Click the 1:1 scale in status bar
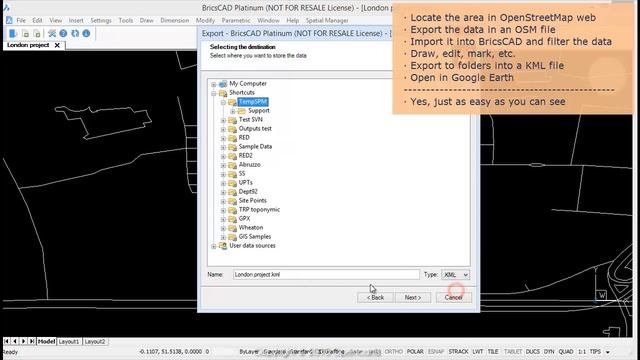 click(x=582, y=351)
